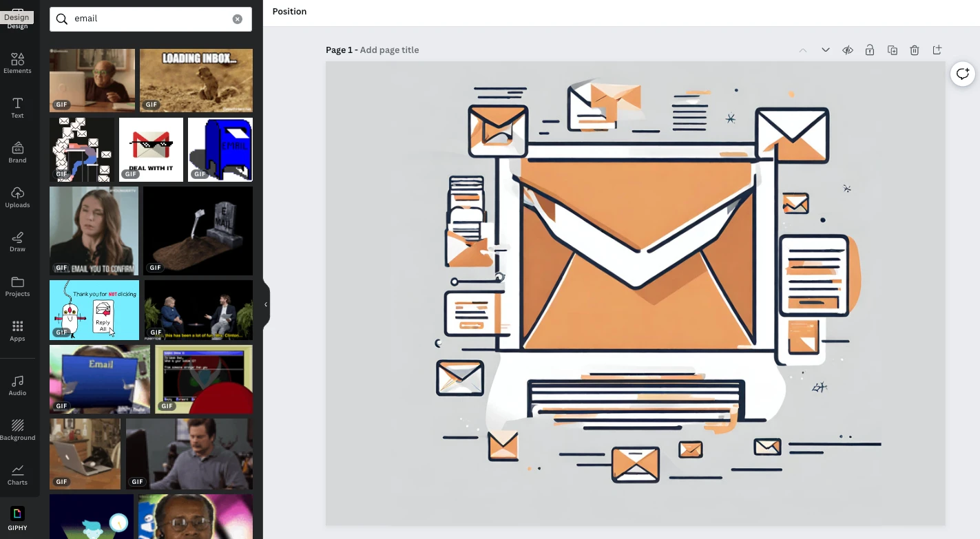The image size is (980, 539).
Task: Move page down with chevron arrow
Action: pos(825,50)
